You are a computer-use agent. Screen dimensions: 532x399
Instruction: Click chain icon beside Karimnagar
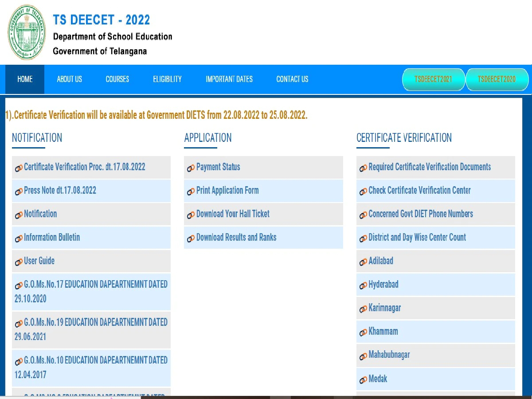363,309
